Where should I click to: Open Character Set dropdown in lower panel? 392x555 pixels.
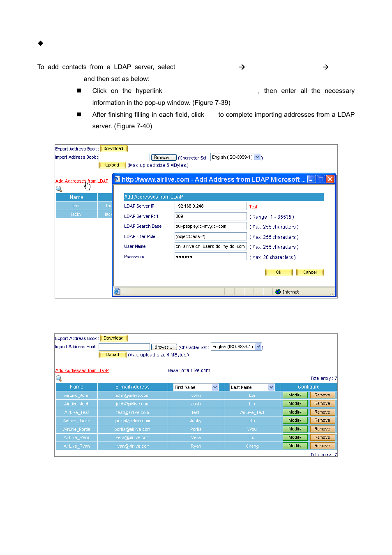pyautogui.click(x=258, y=347)
